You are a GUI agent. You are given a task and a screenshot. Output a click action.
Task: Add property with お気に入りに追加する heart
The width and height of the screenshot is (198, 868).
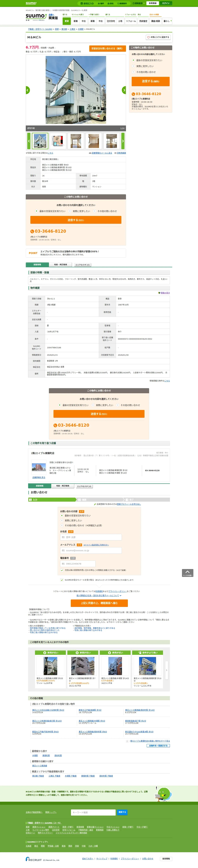(x=158, y=37)
